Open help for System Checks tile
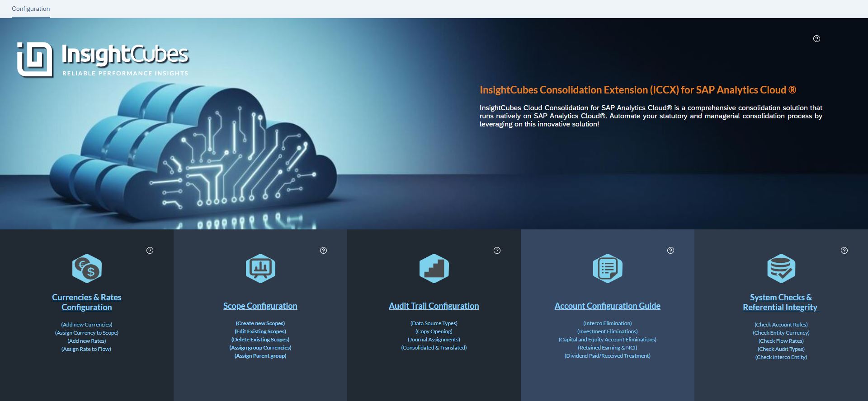 [844, 251]
